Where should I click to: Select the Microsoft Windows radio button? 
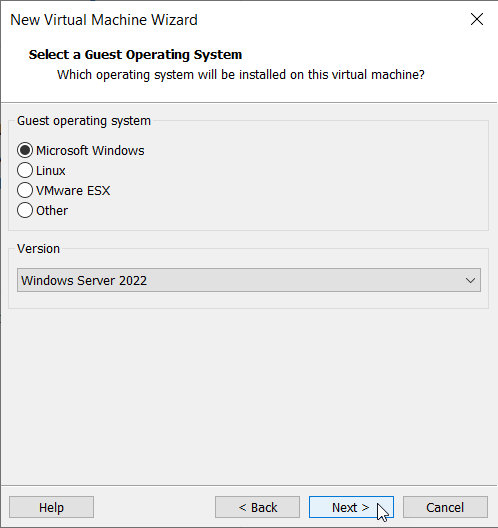click(x=25, y=150)
